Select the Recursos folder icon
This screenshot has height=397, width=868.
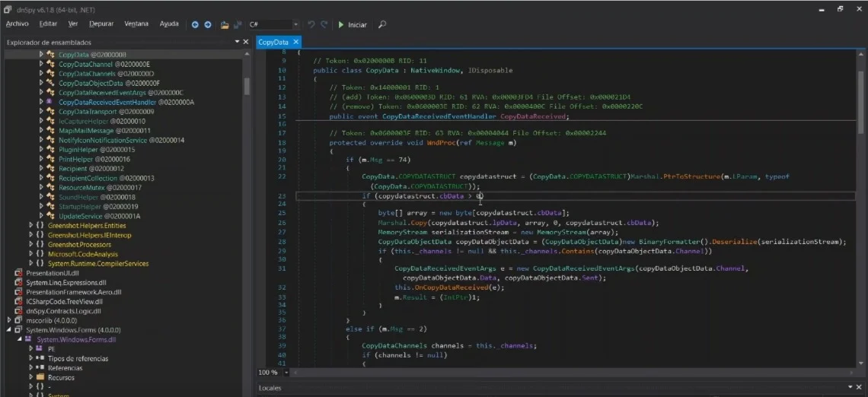[x=40, y=377]
